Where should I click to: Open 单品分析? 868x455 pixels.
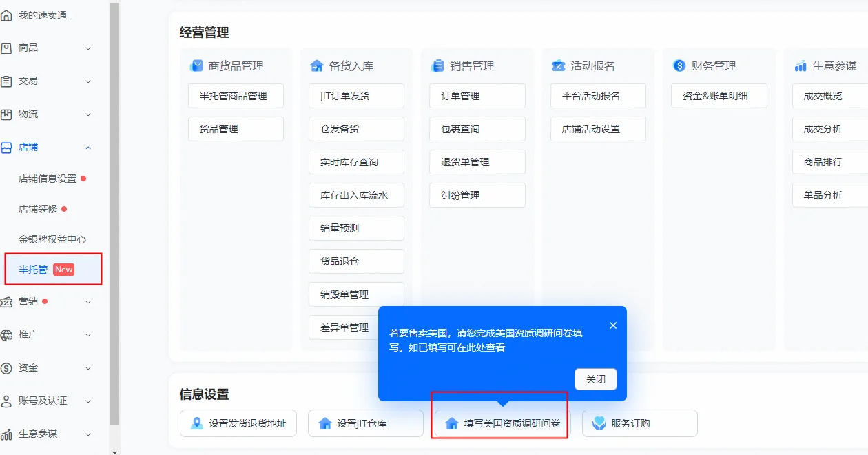830,195
